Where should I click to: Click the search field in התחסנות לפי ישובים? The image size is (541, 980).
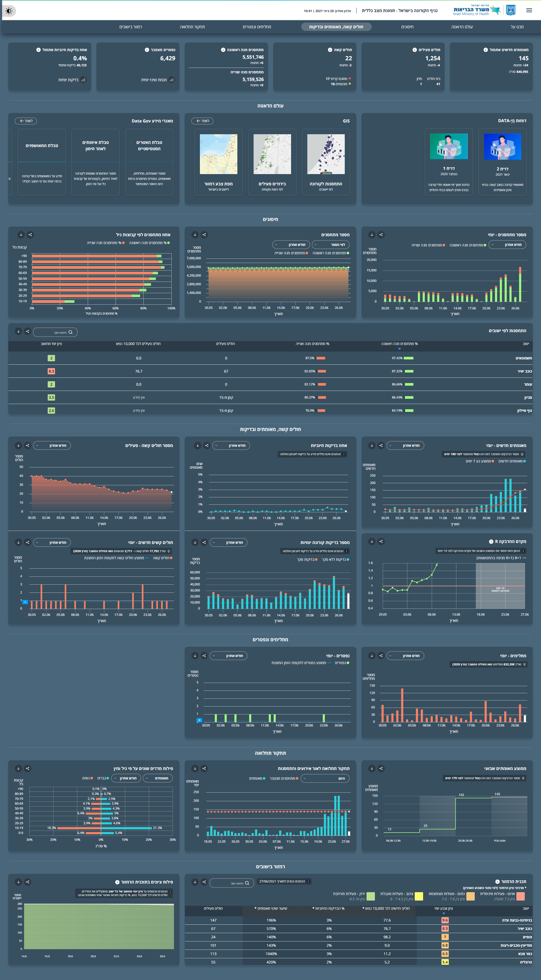55,332
